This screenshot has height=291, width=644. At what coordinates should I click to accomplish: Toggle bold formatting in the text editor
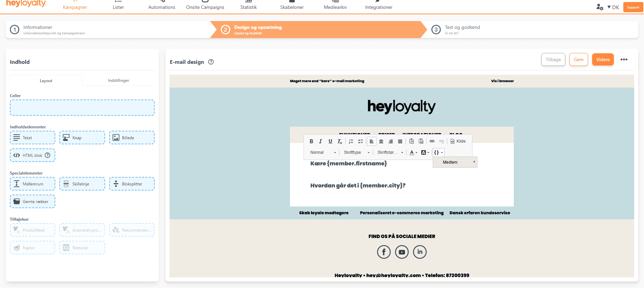(311, 141)
